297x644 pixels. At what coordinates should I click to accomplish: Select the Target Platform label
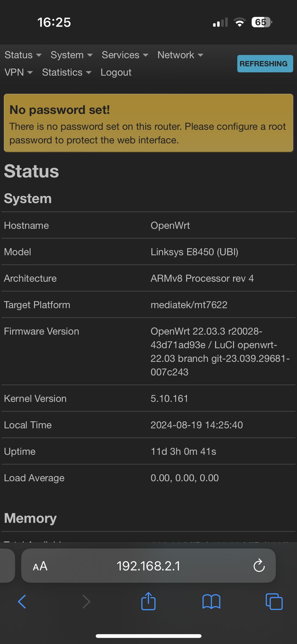click(37, 305)
